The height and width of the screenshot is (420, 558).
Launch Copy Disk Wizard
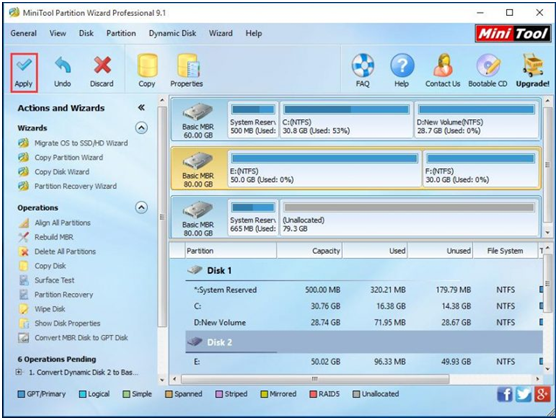tap(62, 172)
